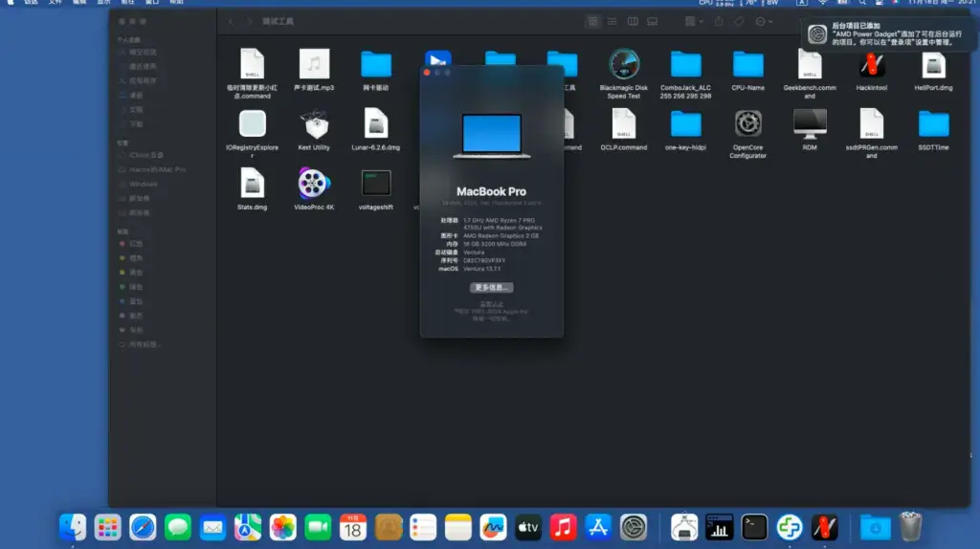Click 更多信息... button in About window
The height and width of the screenshot is (549, 980).
click(x=491, y=287)
